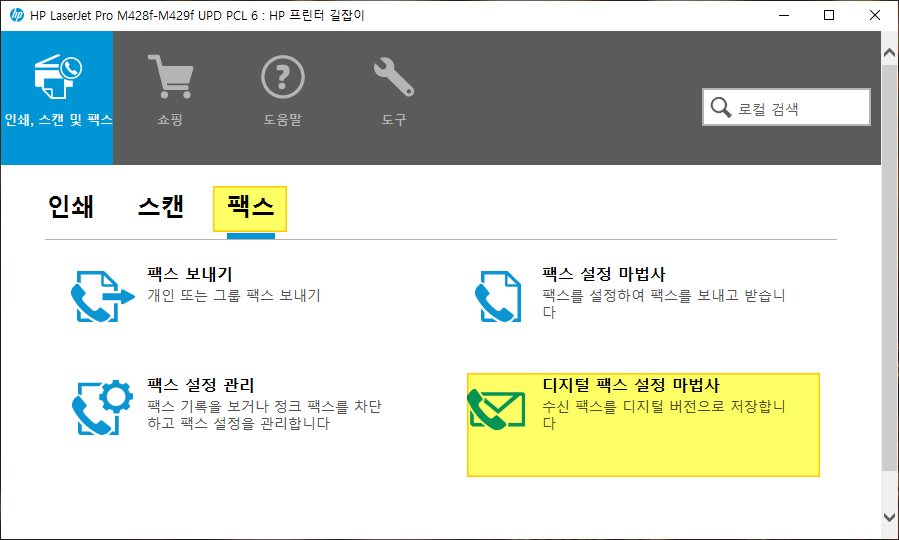Click the 로컬 검색 search field
Screen dimensions: 899x540
786,107
